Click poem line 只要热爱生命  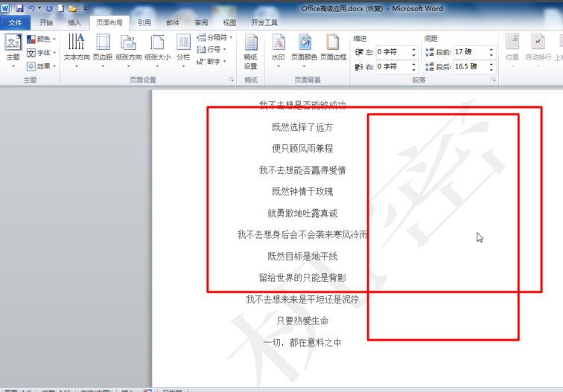[x=302, y=321]
